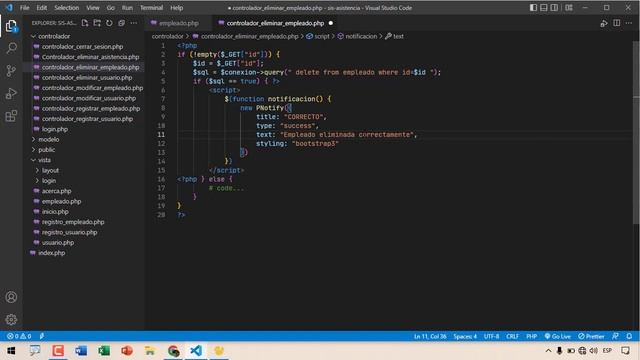640x360 pixels.
Task: Open the Explorer view in activity bar
Action: [11, 26]
